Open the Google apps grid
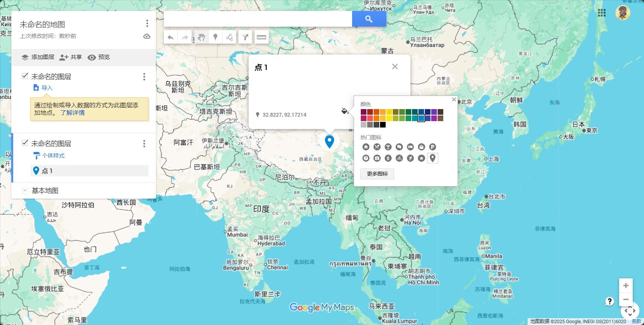 (602, 13)
